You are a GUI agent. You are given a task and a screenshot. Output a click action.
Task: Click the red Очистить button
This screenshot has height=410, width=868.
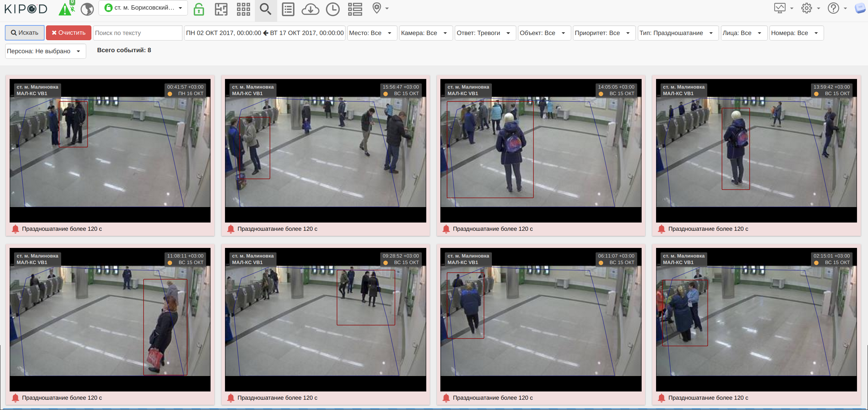69,33
